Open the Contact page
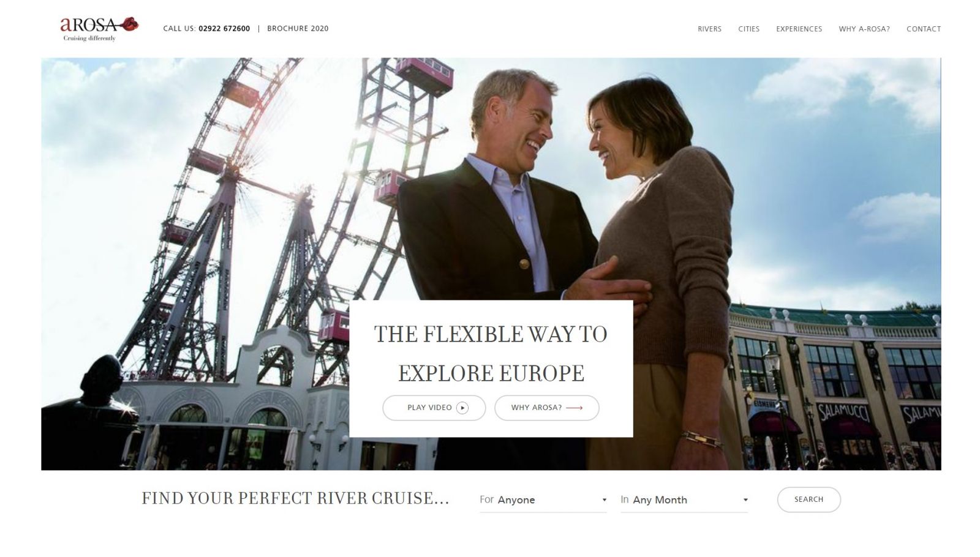This screenshot has height=557, width=980. (924, 29)
